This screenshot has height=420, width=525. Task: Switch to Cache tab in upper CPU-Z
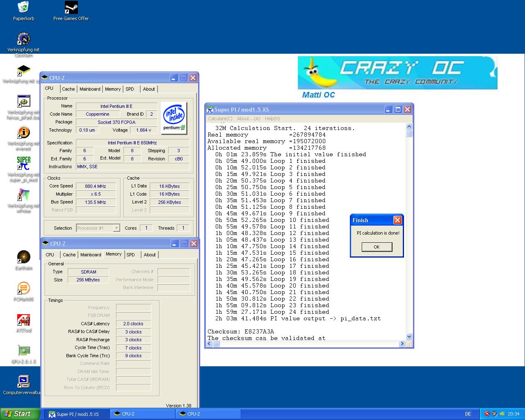click(x=68, y=89)
